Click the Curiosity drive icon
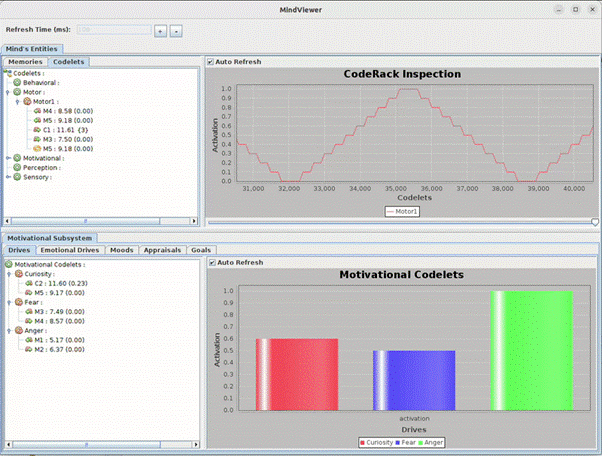Viewport: 602px width, 456px height. 18,273
